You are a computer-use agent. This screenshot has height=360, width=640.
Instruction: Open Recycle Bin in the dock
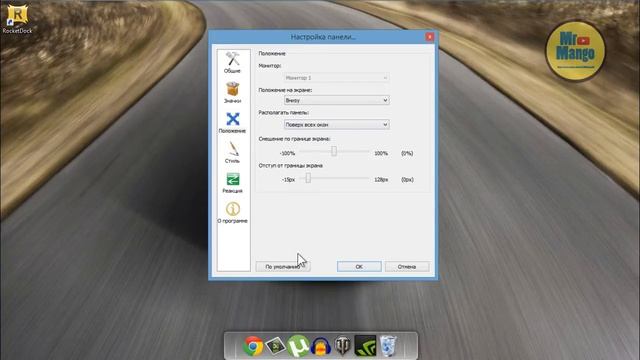[x=387, y=346]
